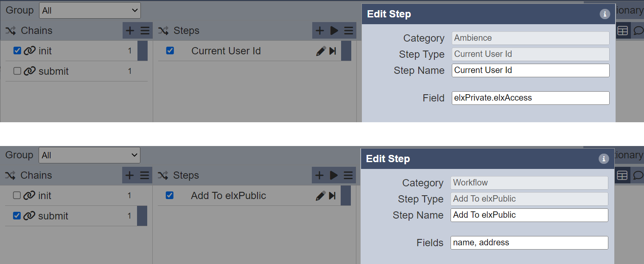Click the info icon in the Ambience Edit Step header

pos(605,14)
